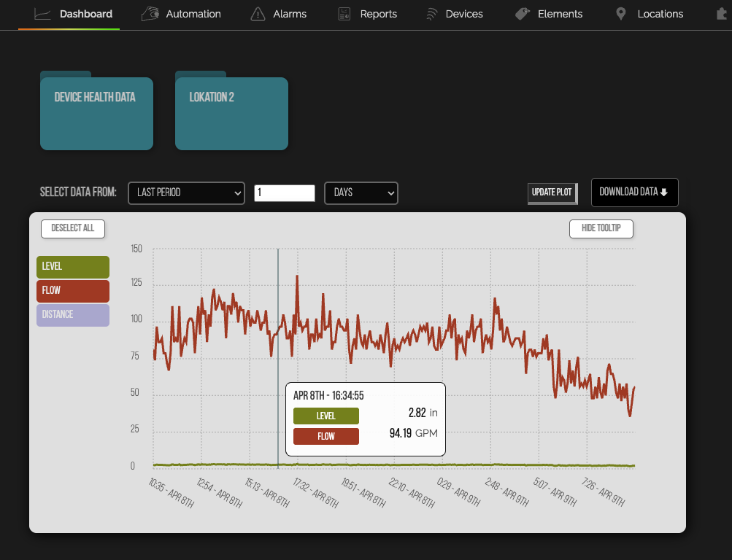Click the 19:51 - Apr 8th axis label
This screenshot has width=732, height=560.
[363, 492]
